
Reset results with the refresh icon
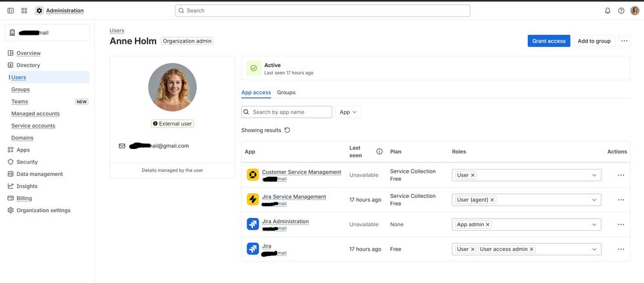click(287, 130)
